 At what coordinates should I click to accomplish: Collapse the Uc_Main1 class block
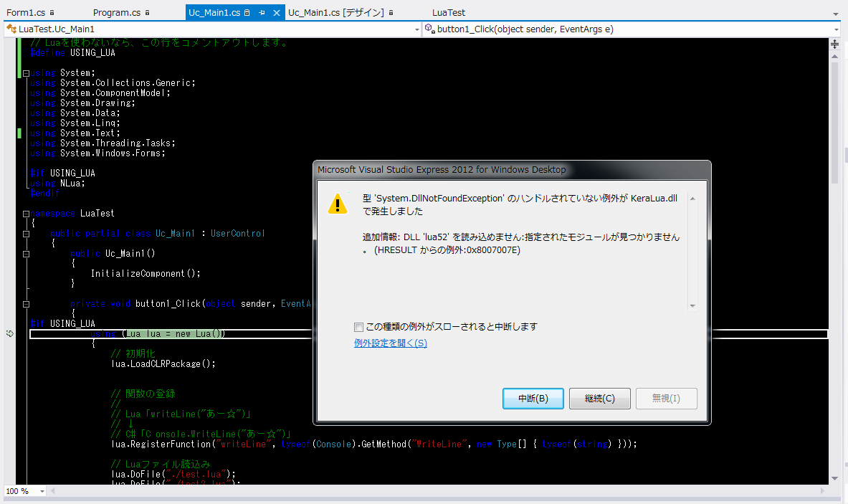pos(26,234)
